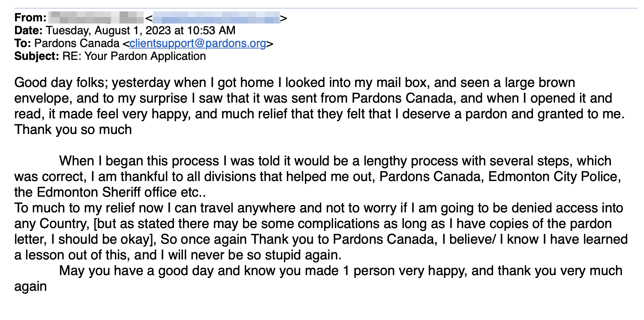Click the blurred sender name after From
Viewport: 644px width, 320px height.
coord(96,17)
